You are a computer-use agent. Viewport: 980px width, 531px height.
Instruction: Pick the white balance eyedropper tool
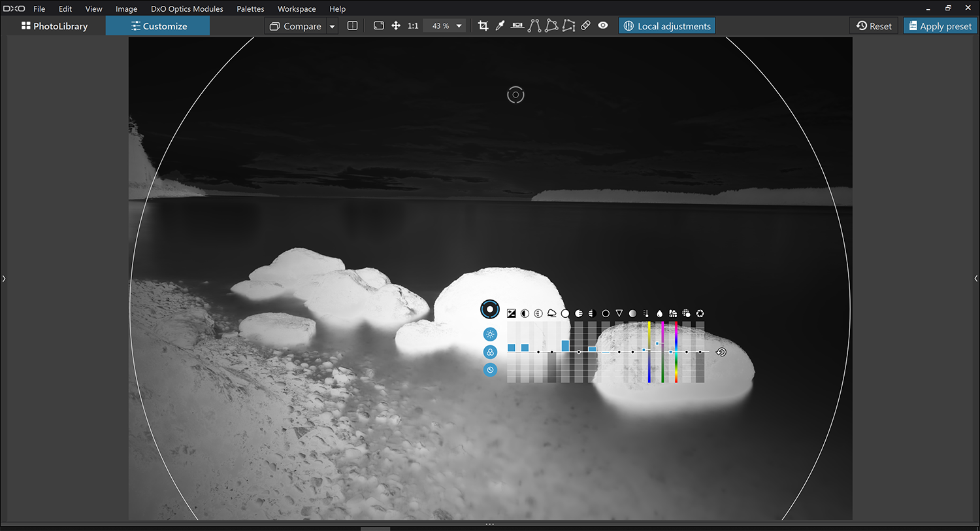[x=500, y=26]
